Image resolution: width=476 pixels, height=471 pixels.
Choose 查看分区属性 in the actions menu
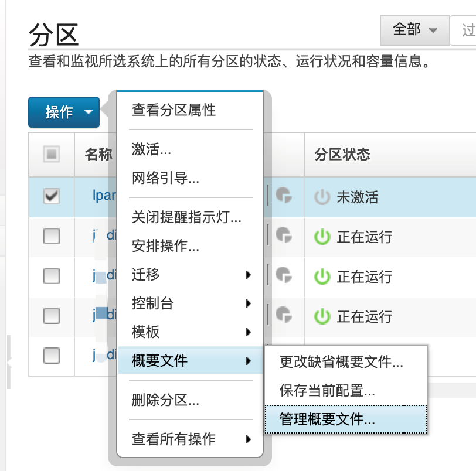click(174, 110)
